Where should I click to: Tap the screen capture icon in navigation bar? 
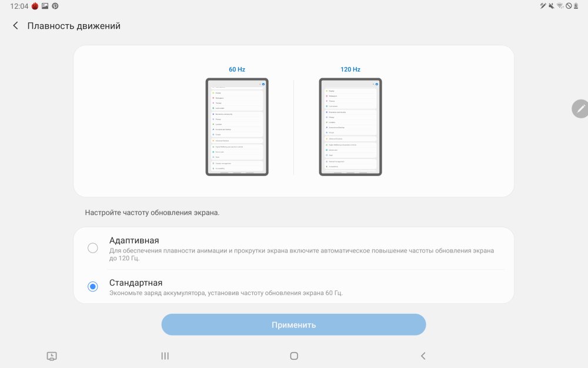click(52, 356)
